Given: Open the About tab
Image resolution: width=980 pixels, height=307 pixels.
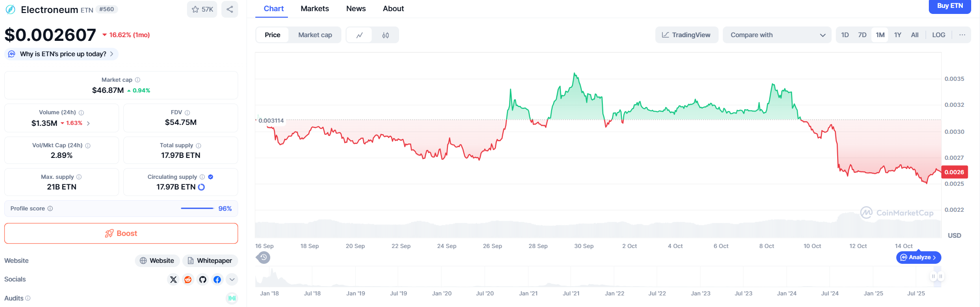Looking at the screenshot, I should [x=393, y=9].
